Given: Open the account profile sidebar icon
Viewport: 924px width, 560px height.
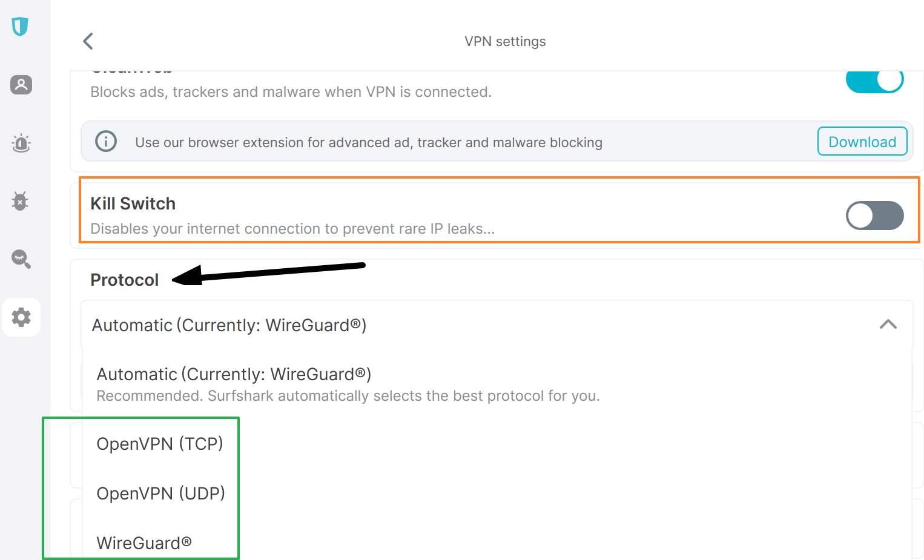Looking at the screenshot, I should point(21,85).
